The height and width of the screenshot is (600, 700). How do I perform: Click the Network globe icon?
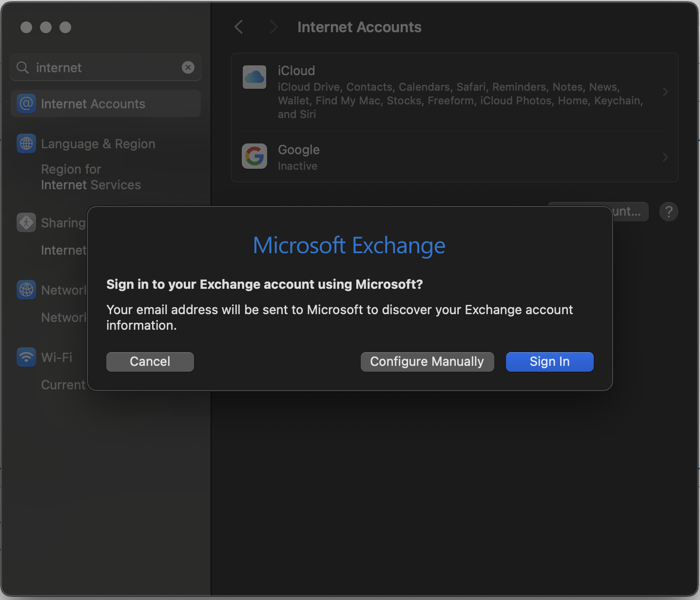(26, 290)
